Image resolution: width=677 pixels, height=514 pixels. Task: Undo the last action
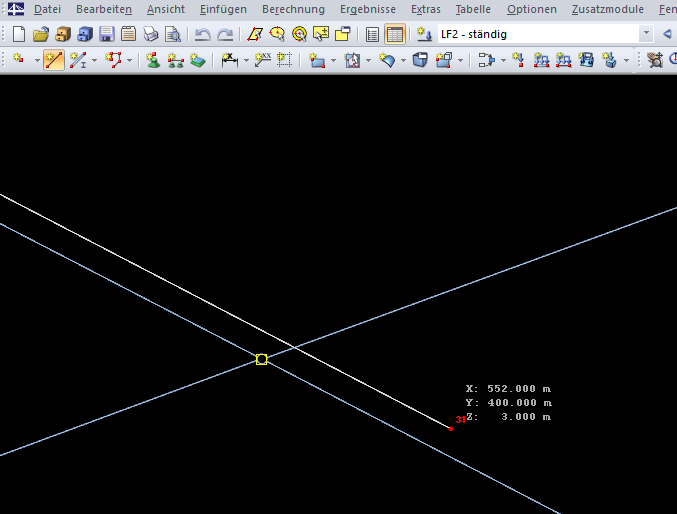pyautogui.click(x=202, y=34)
